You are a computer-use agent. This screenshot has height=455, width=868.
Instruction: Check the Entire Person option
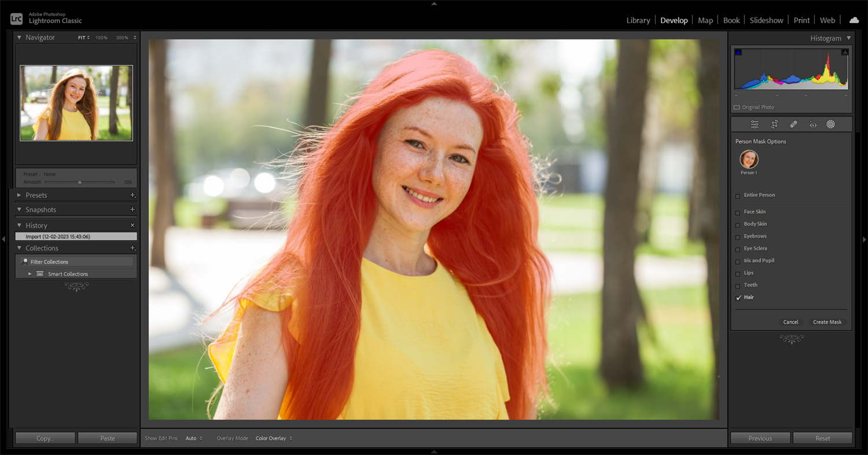[x=738, y=196]
